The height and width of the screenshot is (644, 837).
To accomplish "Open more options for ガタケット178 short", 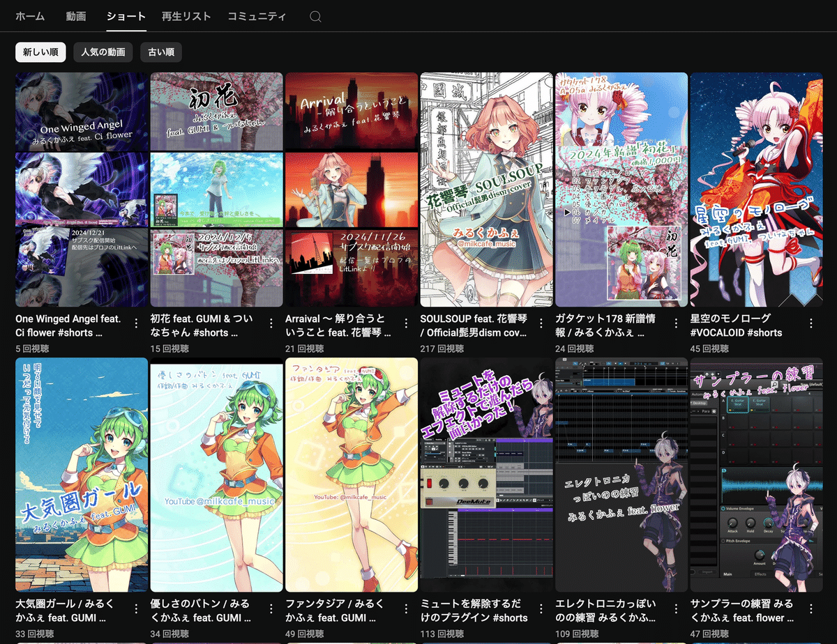I will 676,324.
